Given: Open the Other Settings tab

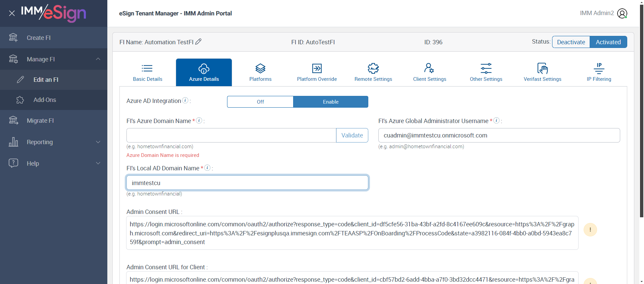Looking at the screenshot, I should [x=486, y=72].
